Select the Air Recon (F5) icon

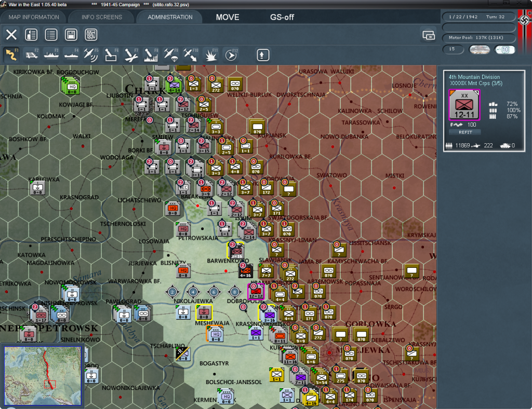(91, 55)
